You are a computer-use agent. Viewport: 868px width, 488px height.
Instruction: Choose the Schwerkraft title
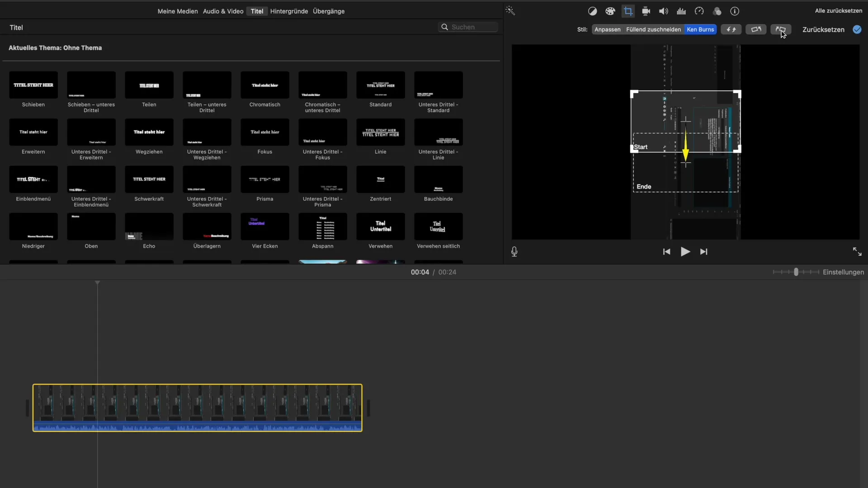pyautogui.click(x=149, y=179)
